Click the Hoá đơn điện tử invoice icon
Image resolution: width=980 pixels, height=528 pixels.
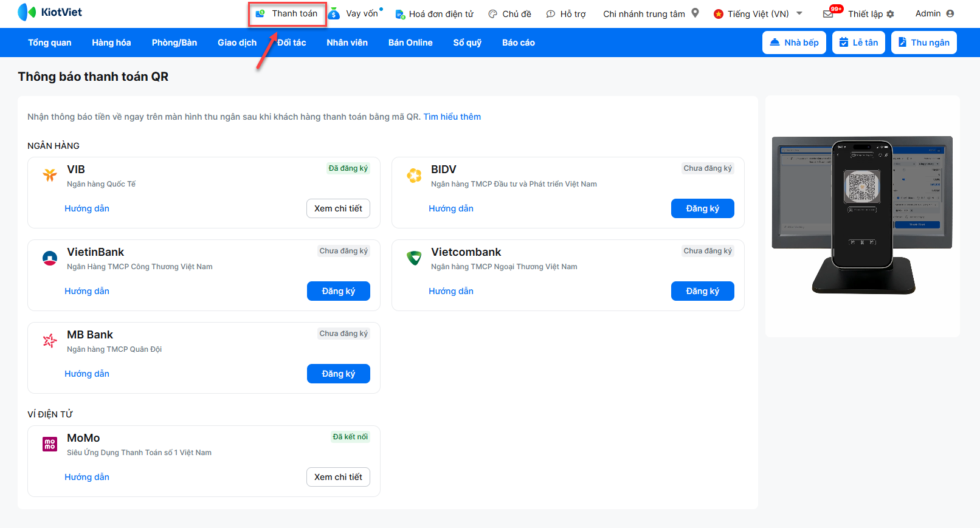point(400,14)
